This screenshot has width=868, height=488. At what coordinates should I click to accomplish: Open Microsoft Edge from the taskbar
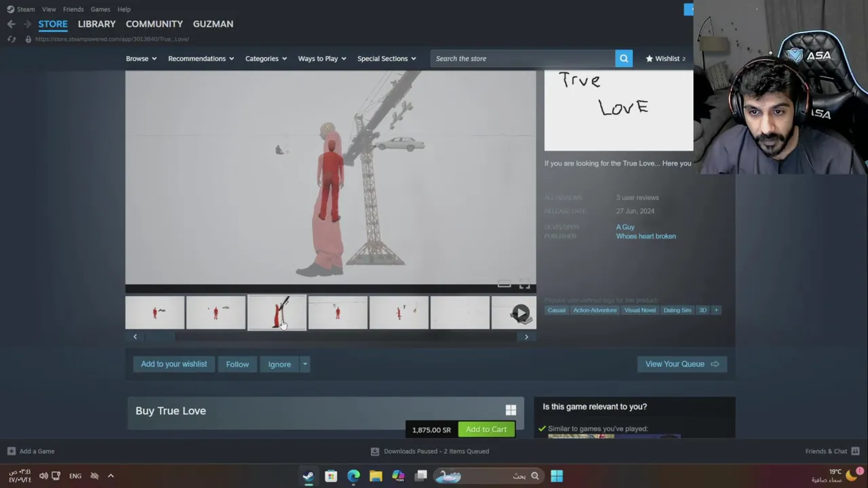click(353, 476)
